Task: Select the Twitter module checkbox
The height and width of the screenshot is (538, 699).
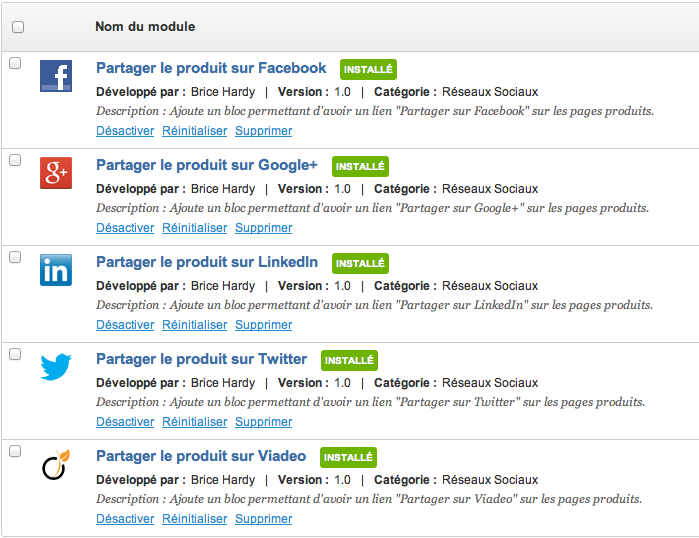Action: pyautogui.click(x=15, y=354)
